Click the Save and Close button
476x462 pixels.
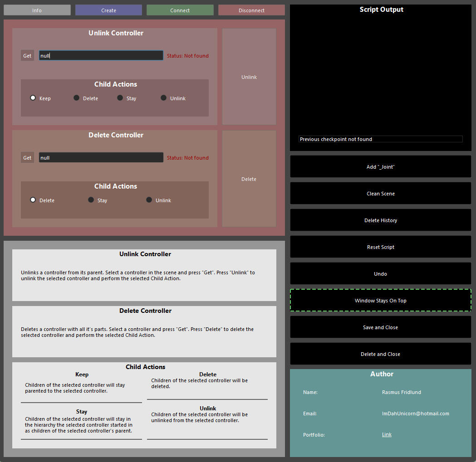click(x=380, y=327)
